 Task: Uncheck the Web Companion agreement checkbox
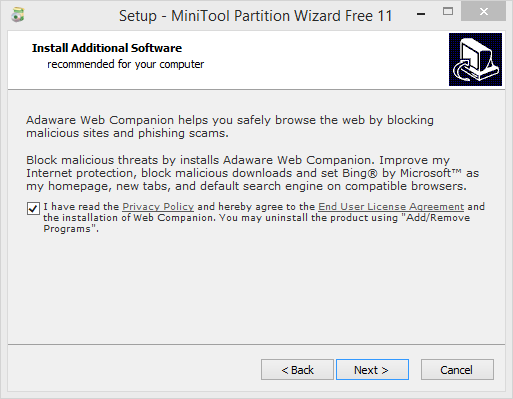click(x=33, y=209)
